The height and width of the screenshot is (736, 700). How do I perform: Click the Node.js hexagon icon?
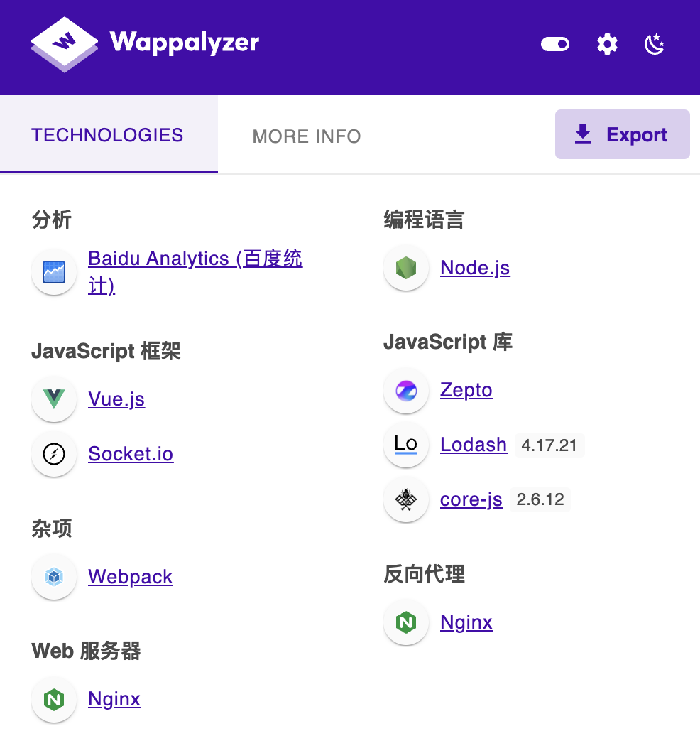[x=406, y=268]
